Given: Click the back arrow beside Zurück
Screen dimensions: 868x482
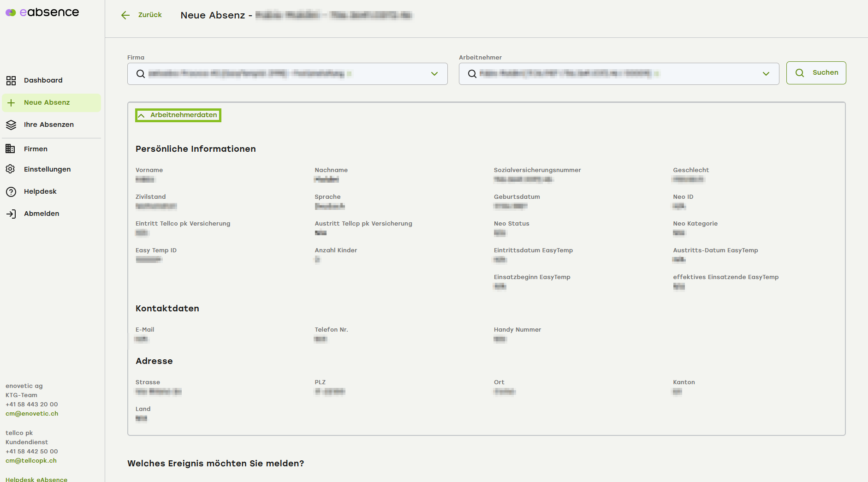Looking at the screenshot, I should 125,15.
